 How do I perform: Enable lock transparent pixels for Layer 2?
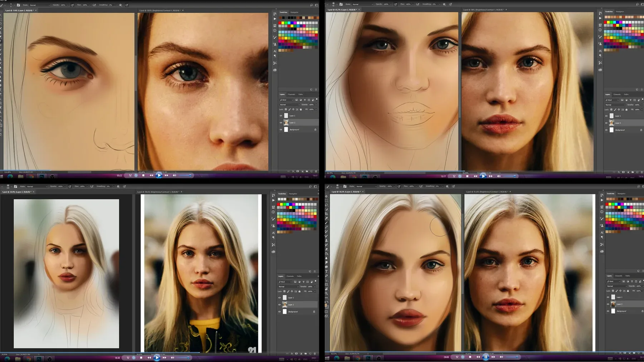[x=613, y=291]
